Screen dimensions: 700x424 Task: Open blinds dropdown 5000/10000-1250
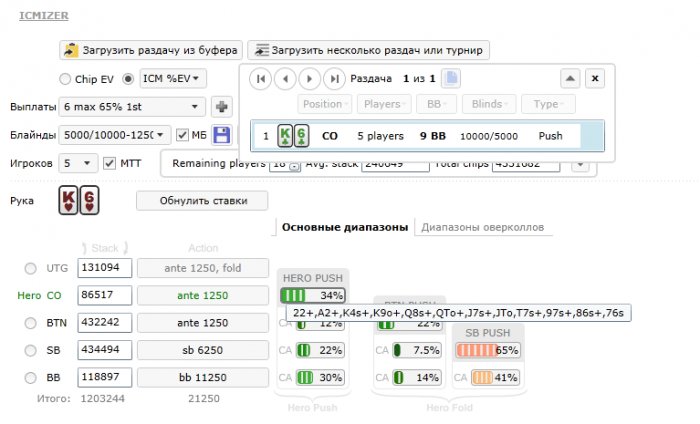pos(114,135)
